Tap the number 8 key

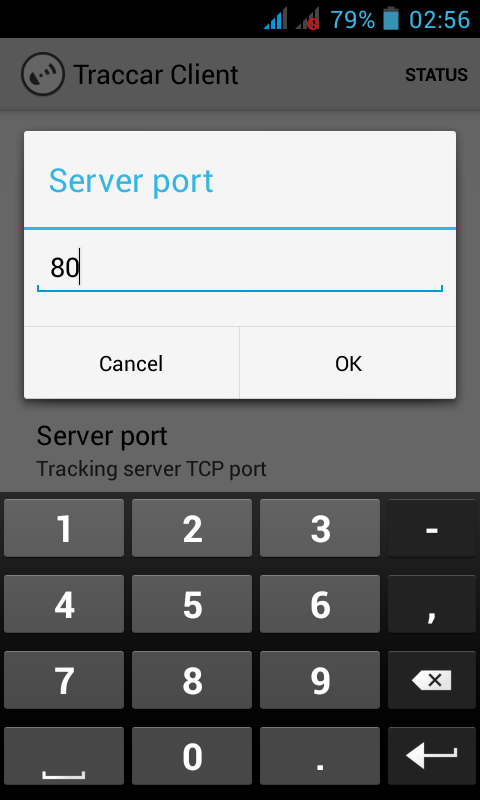(x=192, y=680)
